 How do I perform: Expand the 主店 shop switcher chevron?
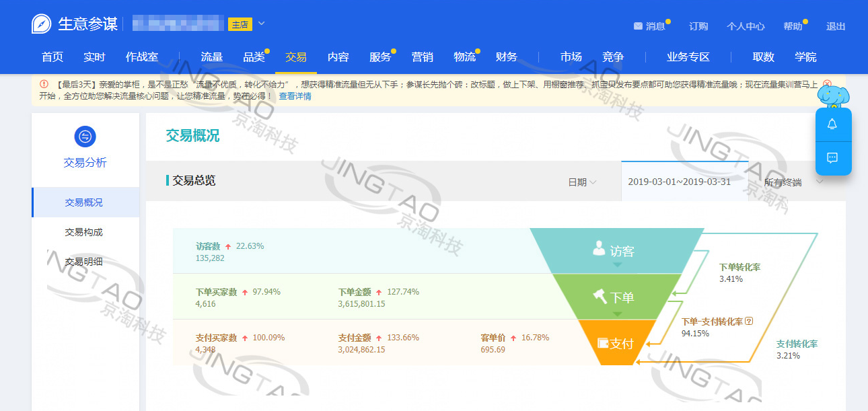point(262,24)
